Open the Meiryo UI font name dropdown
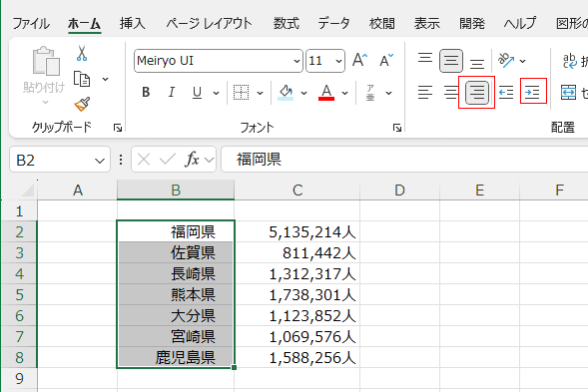The height and width of the screenshot is (392, 588). click(x=296, y=61)
